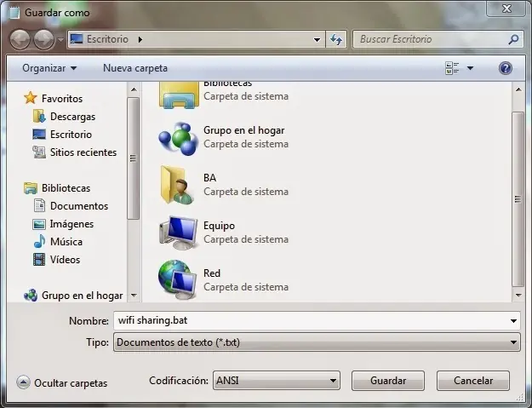Open the Organizar menu
Screen dimensions: 532x408
pos(49,68)
